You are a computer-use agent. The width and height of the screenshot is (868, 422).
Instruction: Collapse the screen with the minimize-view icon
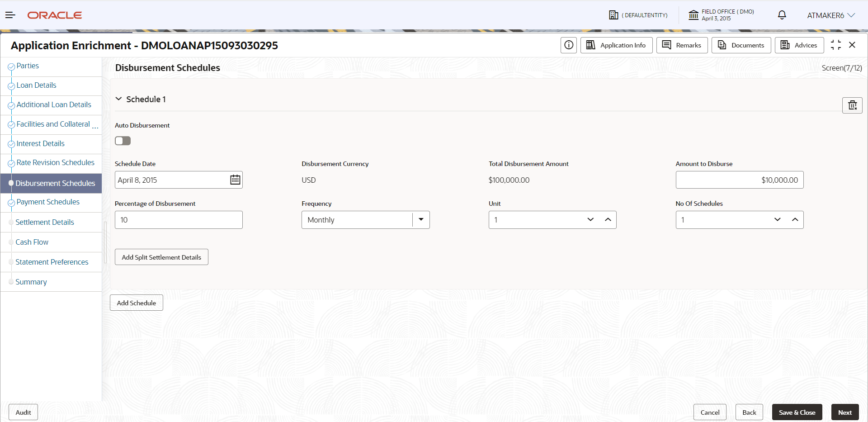point(836,45)
